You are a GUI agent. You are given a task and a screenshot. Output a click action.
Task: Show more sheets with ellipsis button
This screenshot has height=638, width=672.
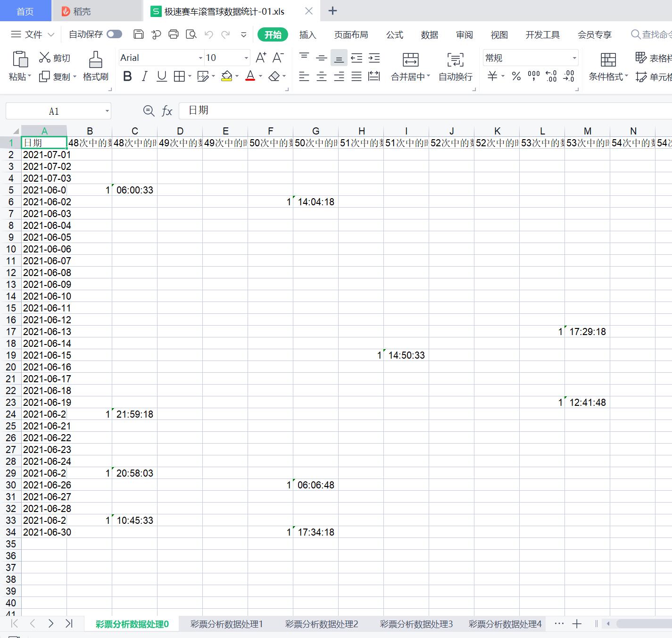[x=559, y=623]
